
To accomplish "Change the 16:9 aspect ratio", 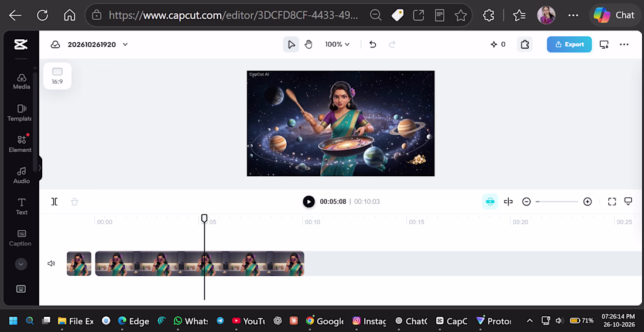I will pos(57,76).
